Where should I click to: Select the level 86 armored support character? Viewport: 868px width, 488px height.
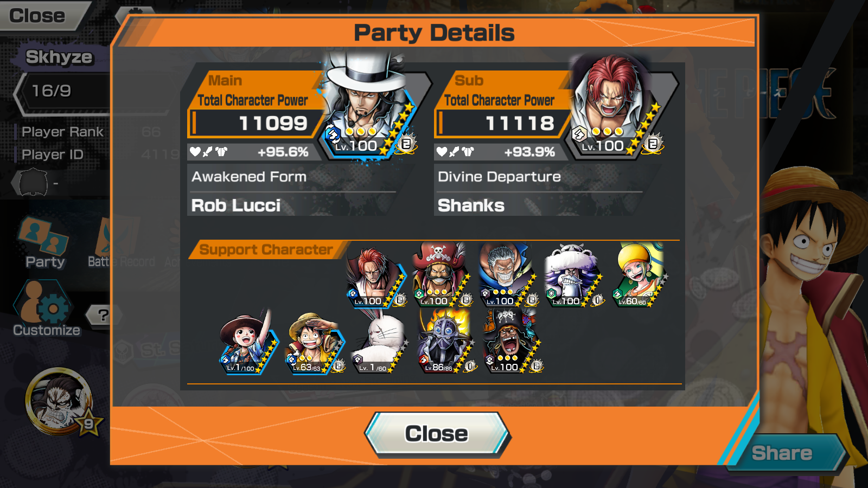(447, 343)
